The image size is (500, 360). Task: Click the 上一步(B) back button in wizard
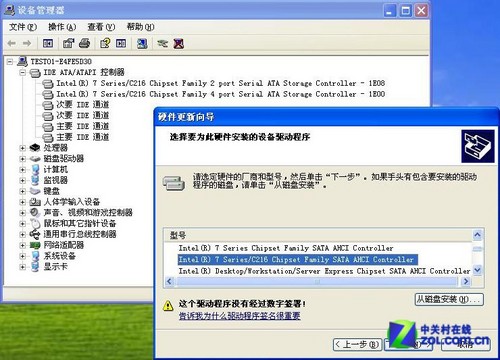[x=358, y=344]
